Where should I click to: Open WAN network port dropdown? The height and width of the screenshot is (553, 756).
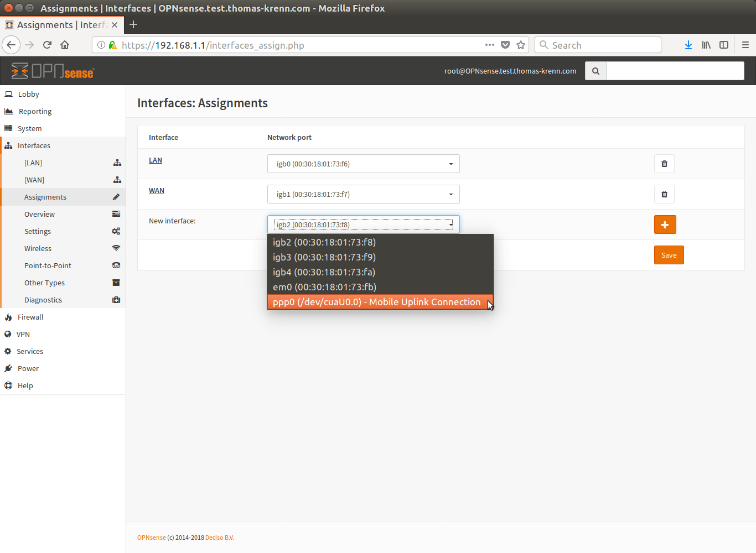(x=363, y=194)
